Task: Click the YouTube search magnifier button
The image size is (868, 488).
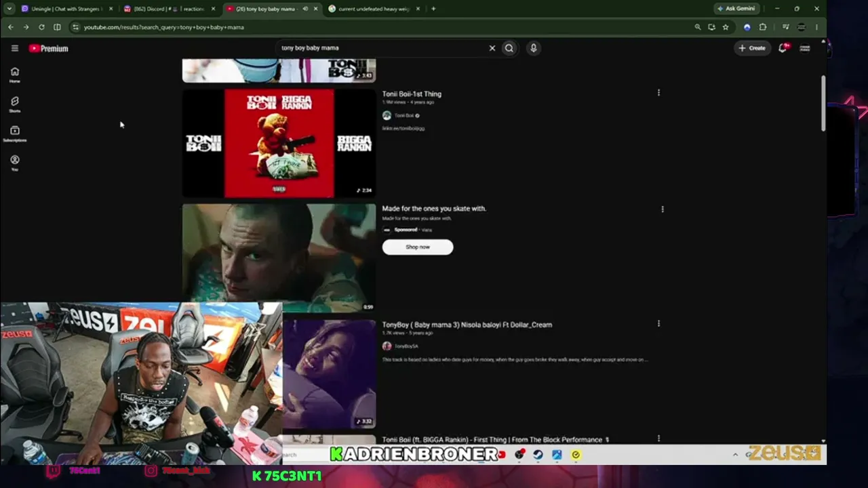Action: click(x=509, y=48)
